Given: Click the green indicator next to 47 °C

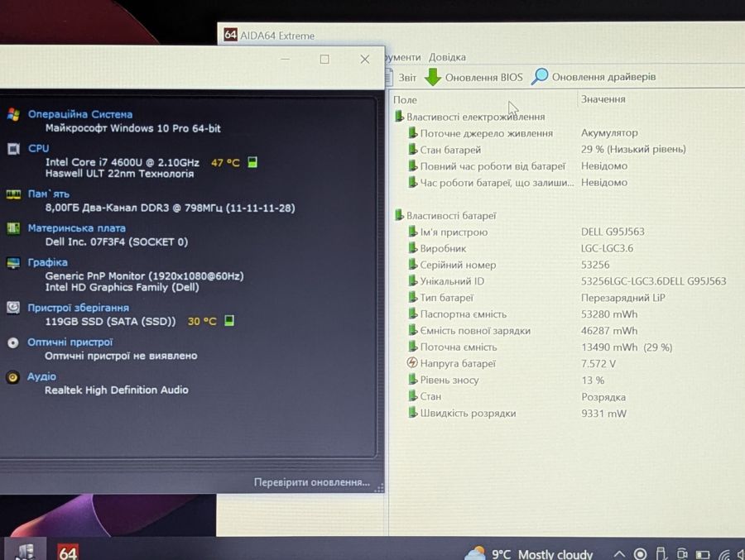Looking at the screenshot, I should tap(252, 162).
